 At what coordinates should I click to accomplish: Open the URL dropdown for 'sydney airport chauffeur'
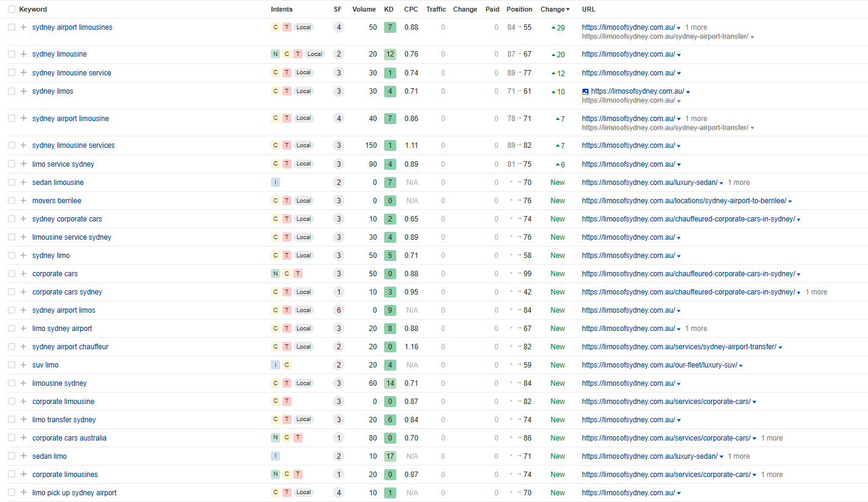pyautogui.click(x=780, y=347)
